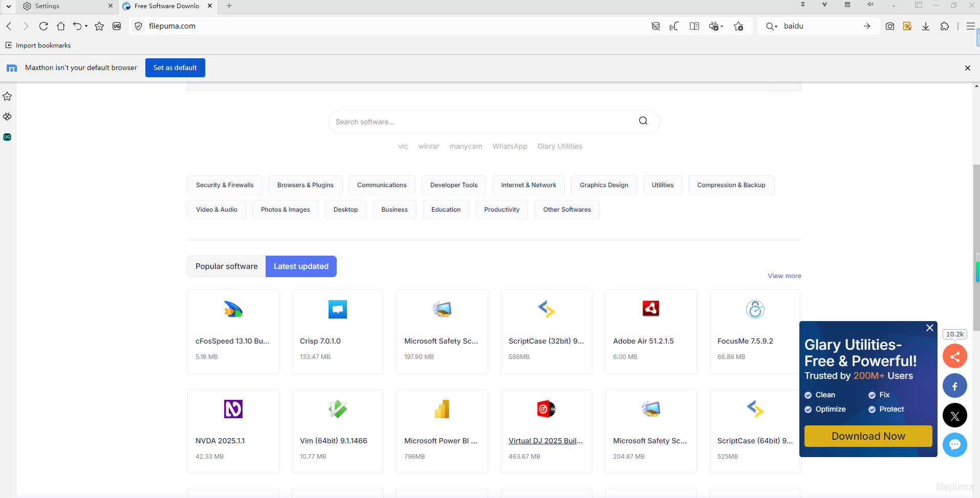
Task: Open View more link
Action: point(784,276)
